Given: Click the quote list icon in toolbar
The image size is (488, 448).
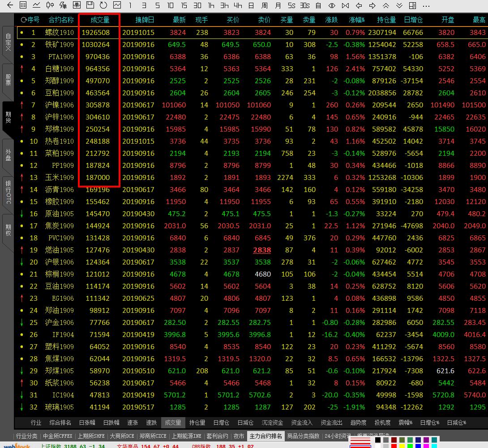Looking at the screenshot, I should point(23,5).
